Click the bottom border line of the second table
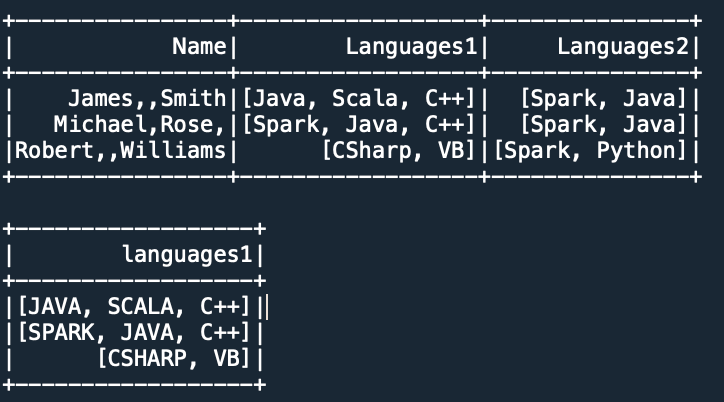This screenshot has height=402, width=724. [135, 384]
